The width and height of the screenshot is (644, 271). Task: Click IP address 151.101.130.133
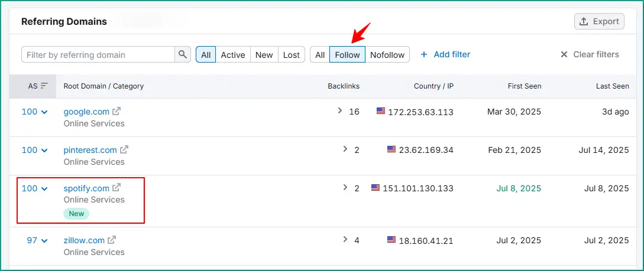418,188
